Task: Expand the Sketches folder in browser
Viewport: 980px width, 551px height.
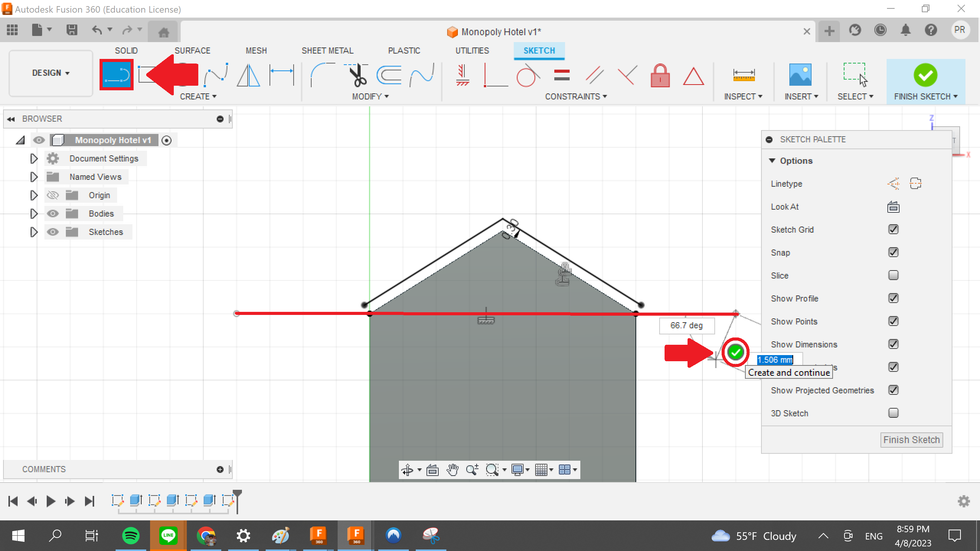Action: 34,232
